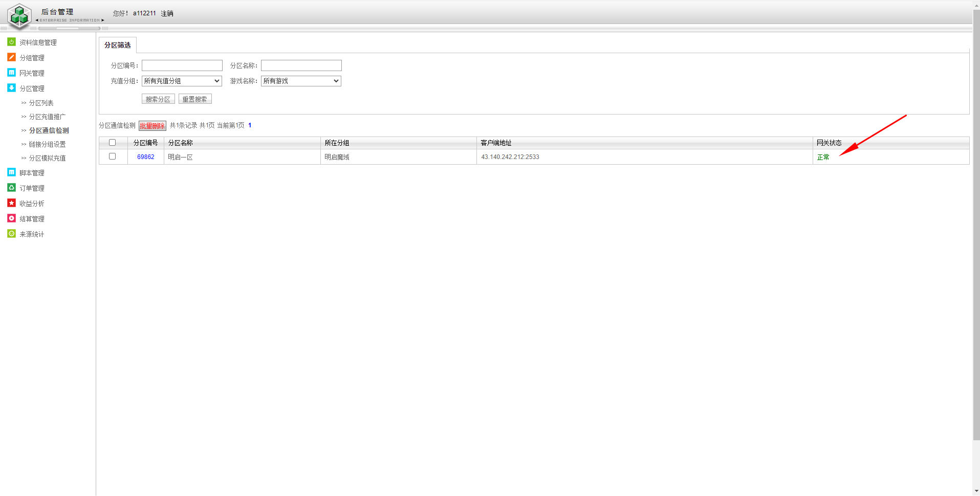
Task: Click the 分区编号 input field
Action: click(182, 65)
